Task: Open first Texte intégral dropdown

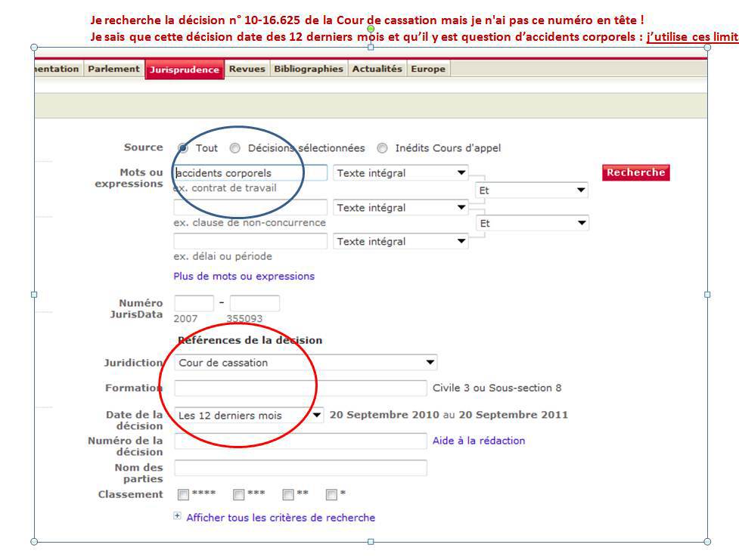Action: point(401,173)
